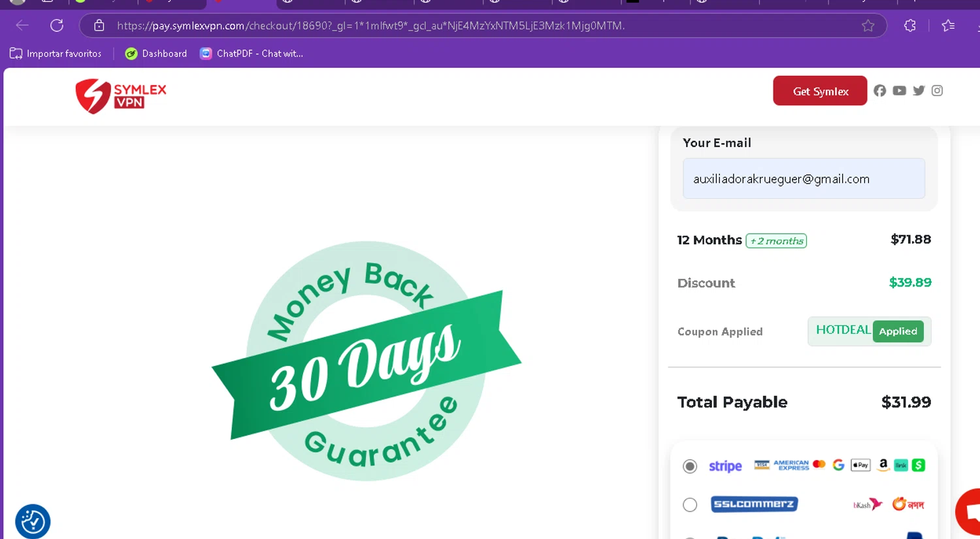
Task: Click the $31.99 total amount
Action: pyautogui.click(x=906, y=402)
